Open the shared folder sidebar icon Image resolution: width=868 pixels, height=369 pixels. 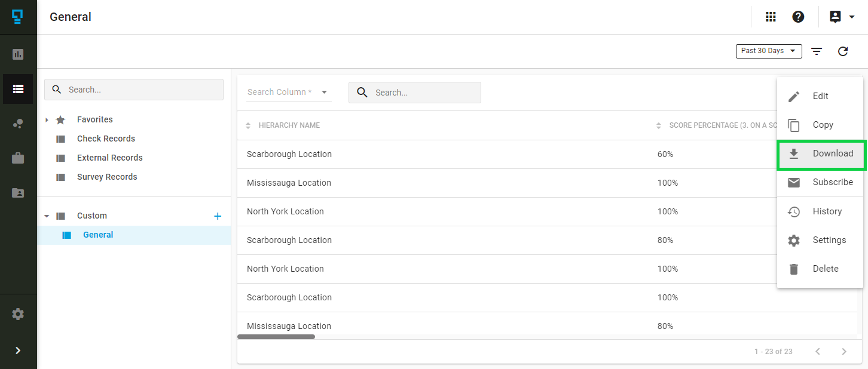pyautogui.click(x=18, y=193)
